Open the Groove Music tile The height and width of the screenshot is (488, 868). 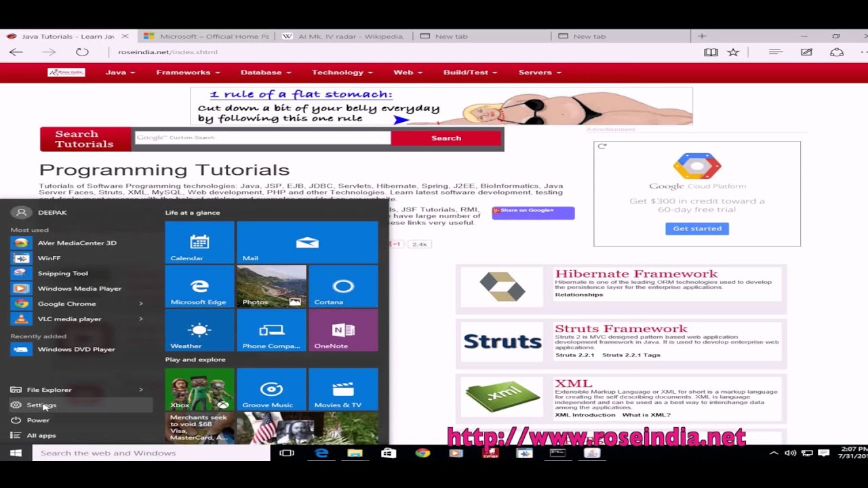(271, 390)
